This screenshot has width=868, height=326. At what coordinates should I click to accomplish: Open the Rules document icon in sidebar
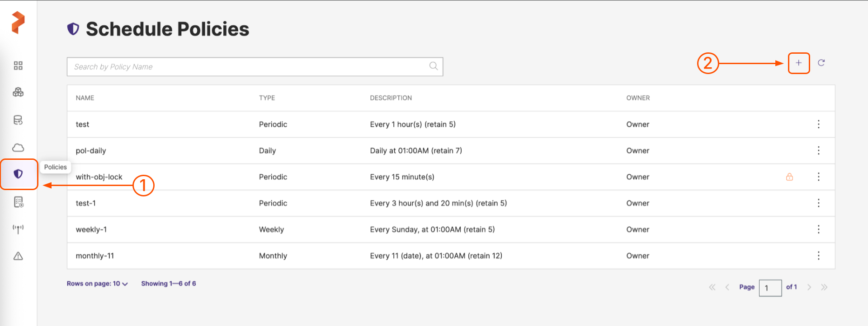point(18,202)
